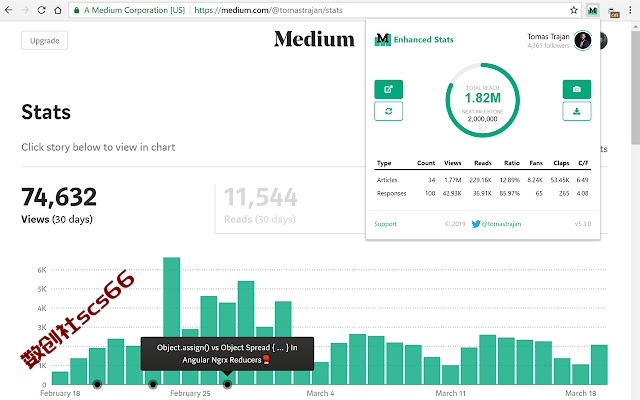Click the Articles row label

(387, 180)
